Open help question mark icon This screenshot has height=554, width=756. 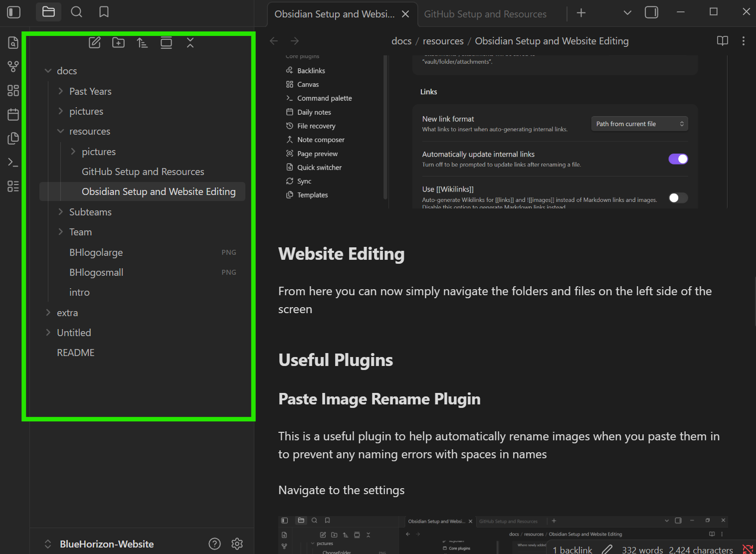215,544
